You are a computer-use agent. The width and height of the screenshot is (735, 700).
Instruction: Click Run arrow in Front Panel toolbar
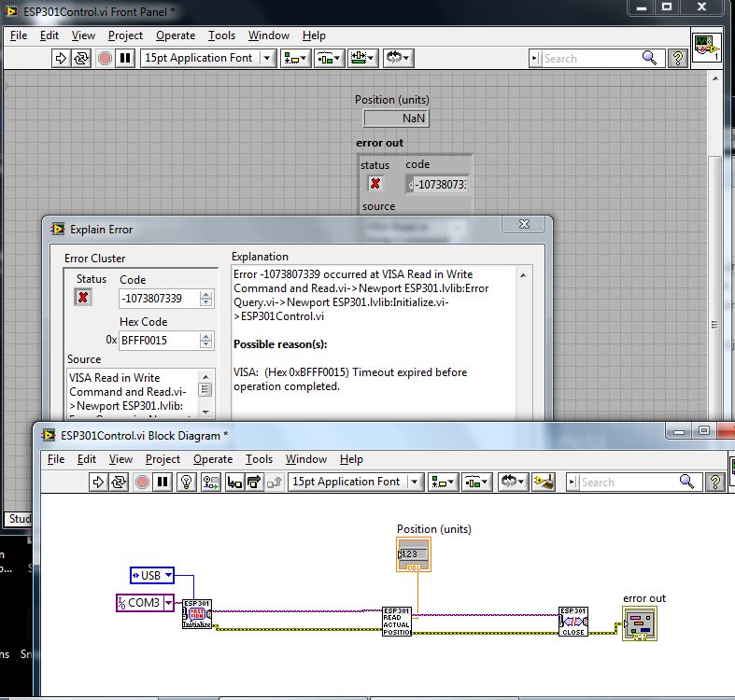(x=61, y=58)
